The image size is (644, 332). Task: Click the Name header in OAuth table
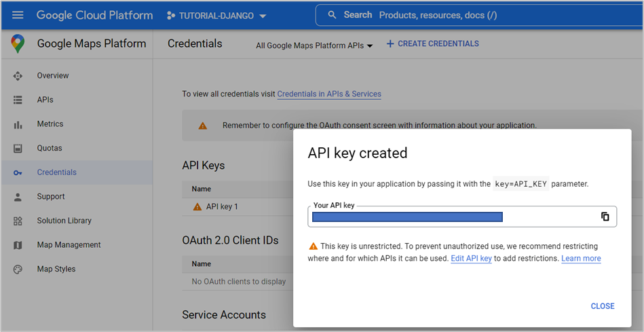202,264
